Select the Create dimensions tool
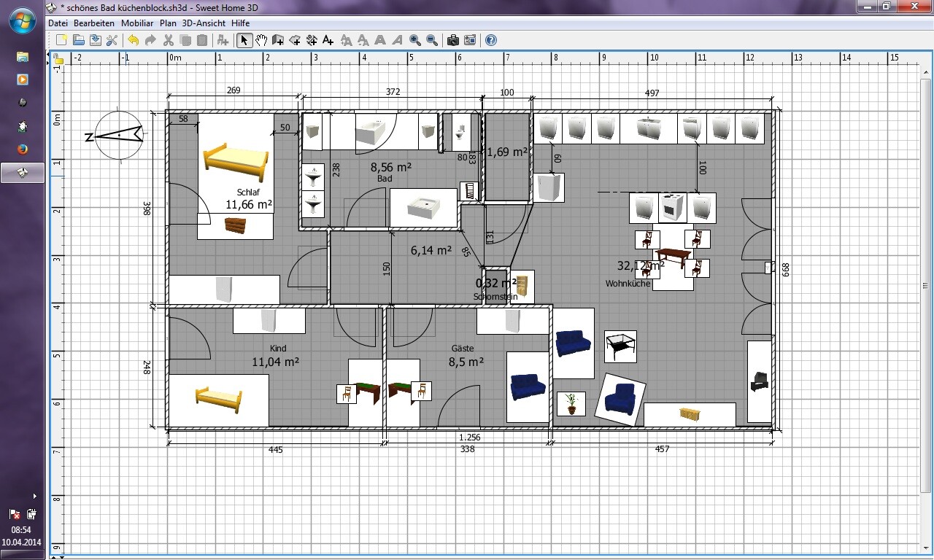 point(312,40)
